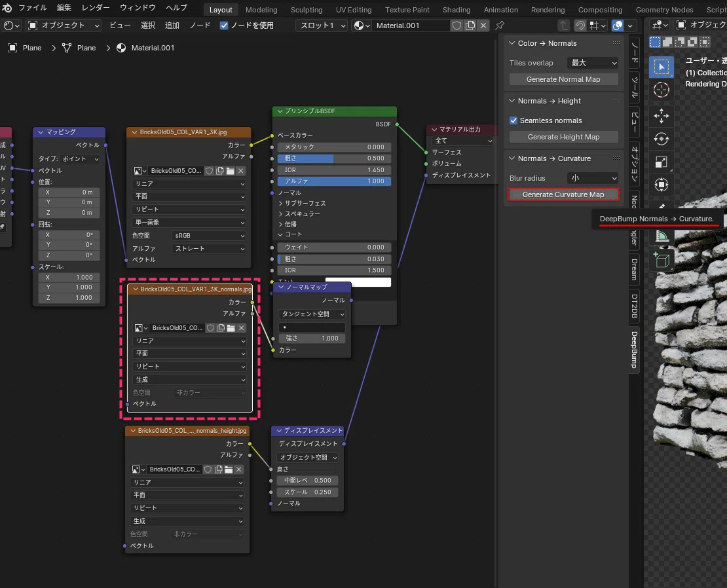727x588 pixels.
Task: Open the DeepBump sidebar tab
Action: [634, 350]
